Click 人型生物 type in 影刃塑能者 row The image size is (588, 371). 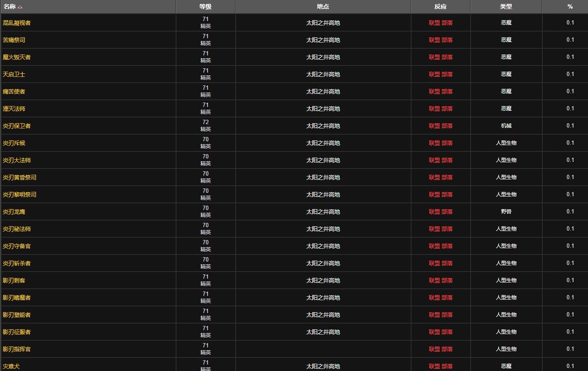coord(506,315)
